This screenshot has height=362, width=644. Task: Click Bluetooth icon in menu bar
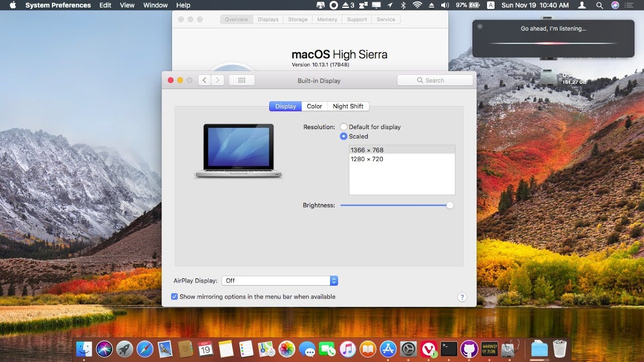[x=403, y=5]
